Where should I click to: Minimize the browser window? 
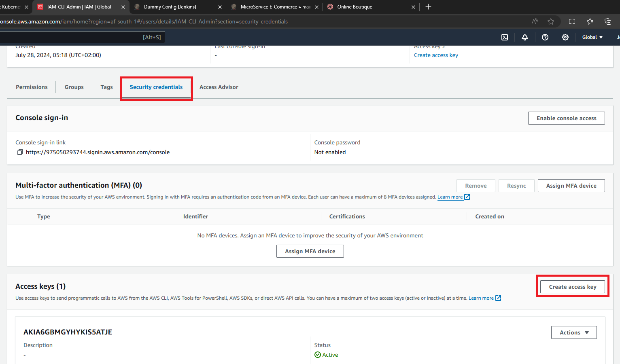(607, 7)
